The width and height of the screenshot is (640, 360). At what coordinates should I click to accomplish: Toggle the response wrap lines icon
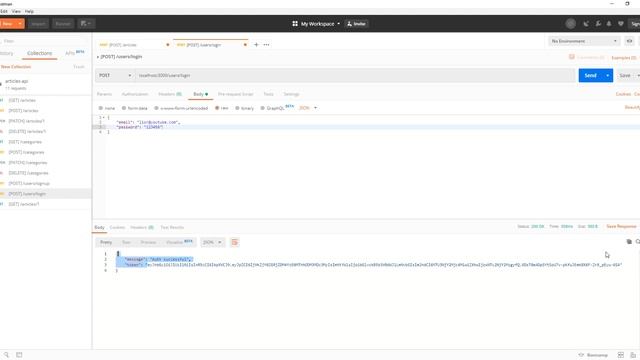click(235, 242)
